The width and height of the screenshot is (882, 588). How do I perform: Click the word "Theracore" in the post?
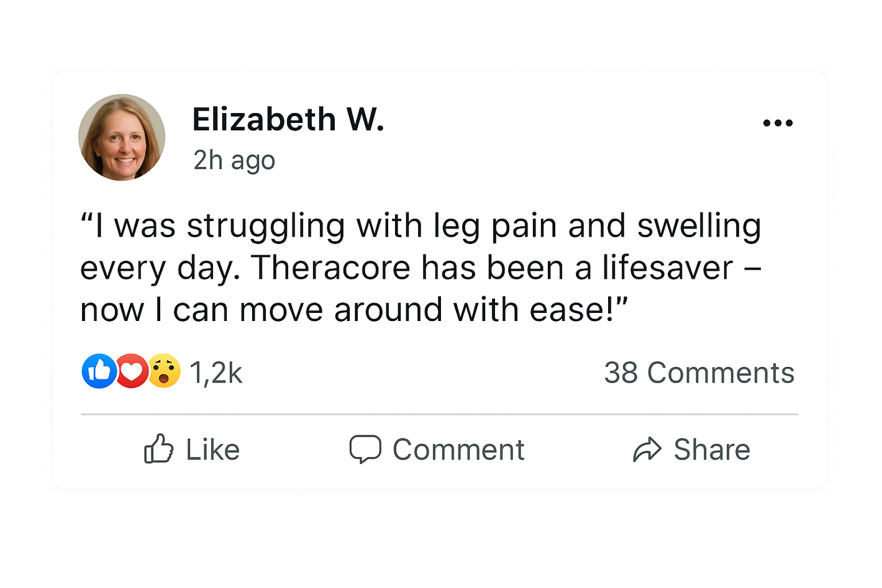[x=330, y=268]
